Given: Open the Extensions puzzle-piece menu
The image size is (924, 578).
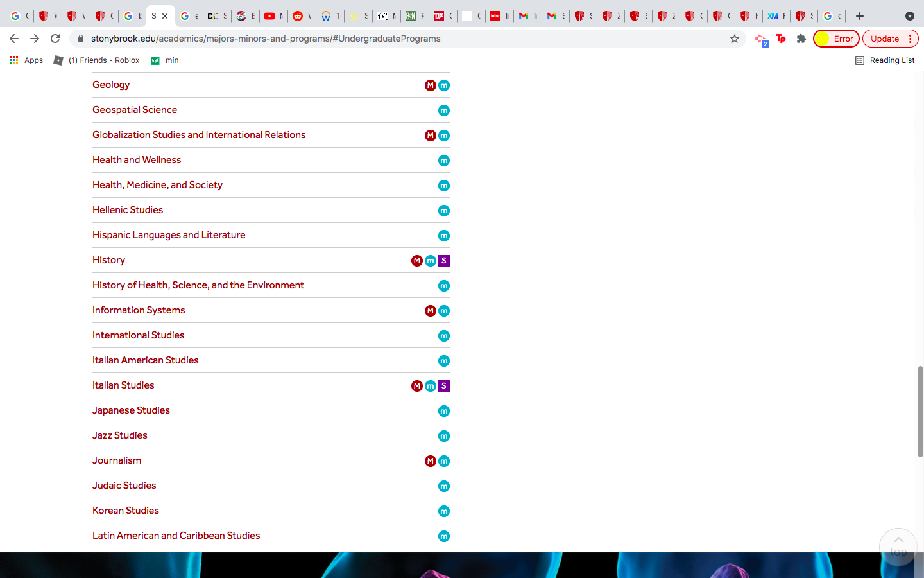Looking at the screenshot, I should [801, 39].
